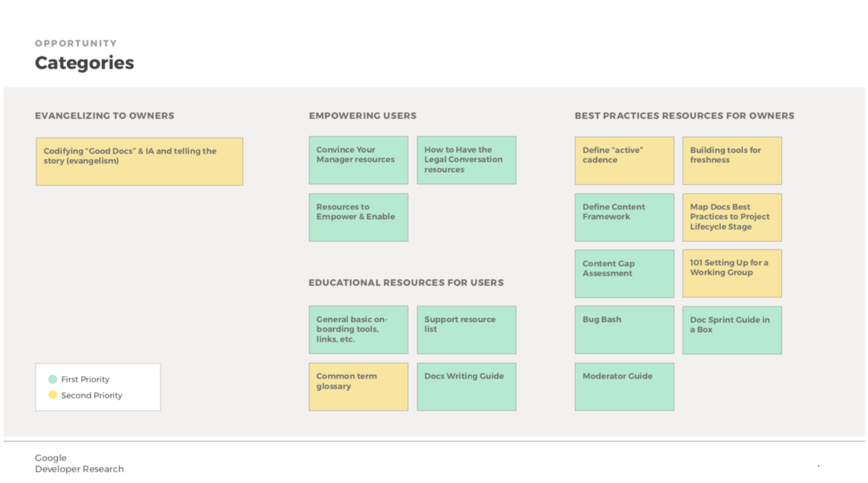Click the Categories slide title
The image size is (868, 483).
[x=85, y=63]
